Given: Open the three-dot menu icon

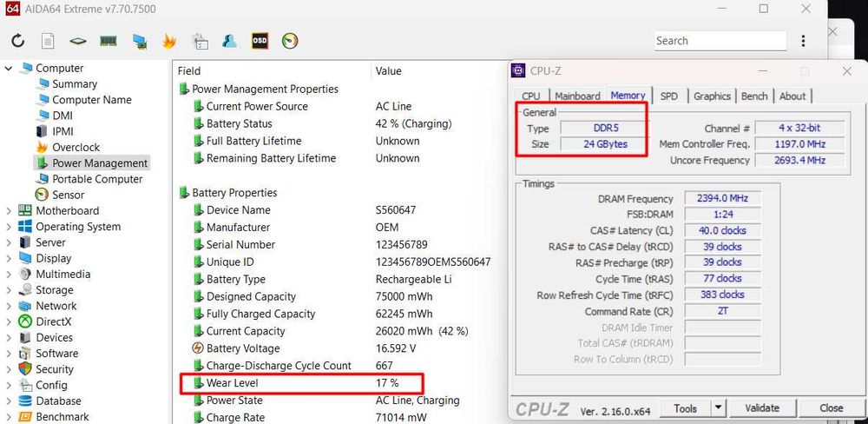Looking at the screenshot, I should (x=803, y=41).
